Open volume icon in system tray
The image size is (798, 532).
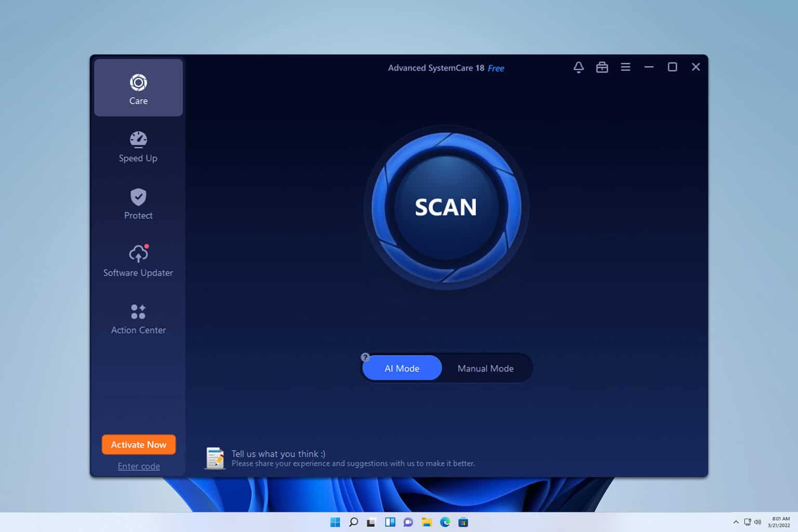click(x=757, y=522)
